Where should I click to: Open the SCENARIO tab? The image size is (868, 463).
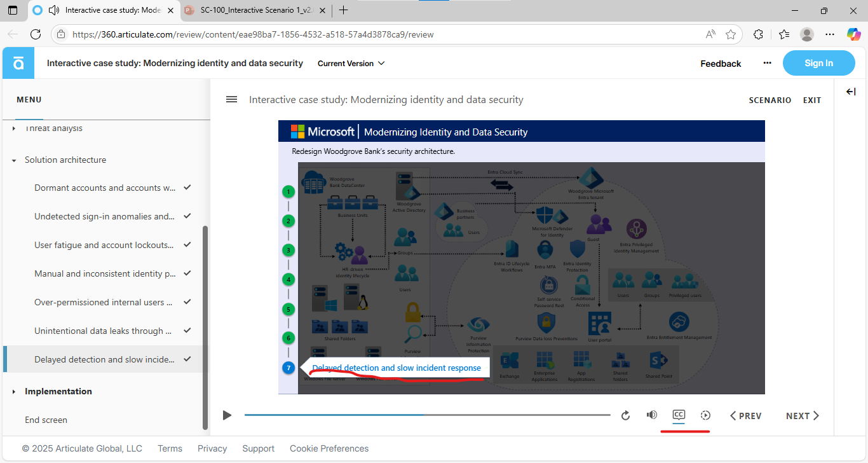pos(770,100)
